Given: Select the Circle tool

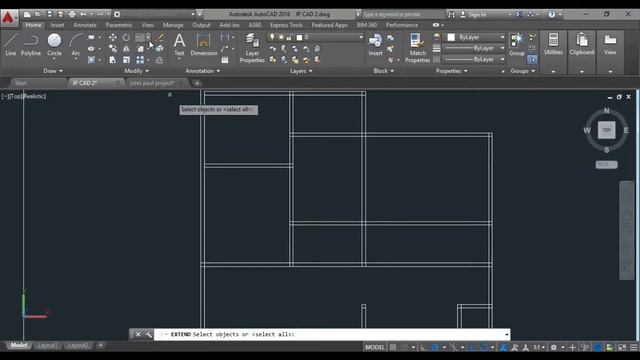Looking at the screenshot, I should pyautogui.click(x=54, y=45).
